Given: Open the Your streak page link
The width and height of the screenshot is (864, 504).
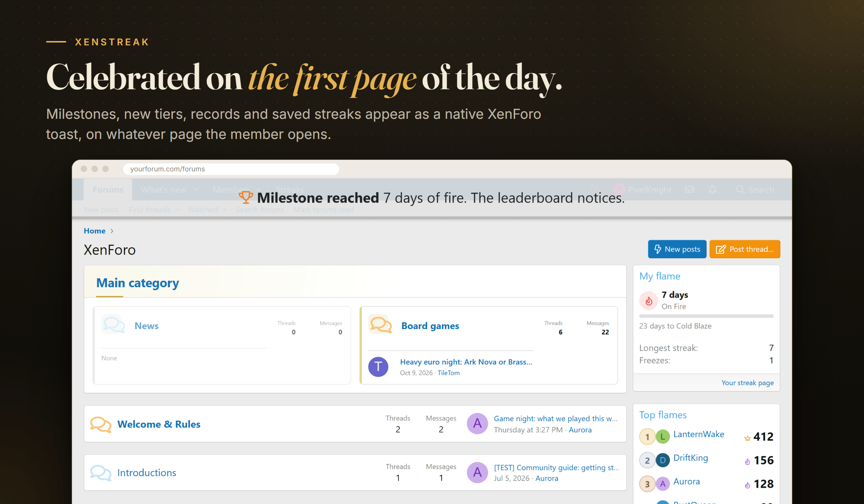Looking at the screenshot, I should (747, 383).
